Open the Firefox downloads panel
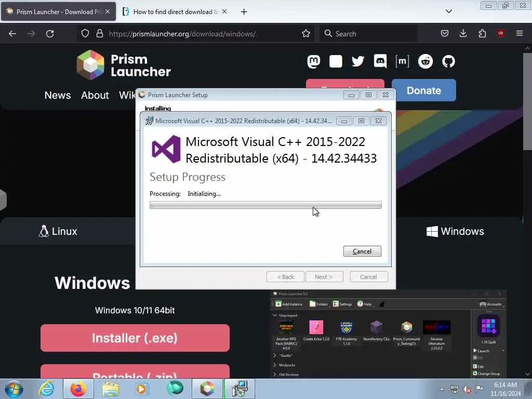Viewport: 532px width, 399px height. pos(463,33)
